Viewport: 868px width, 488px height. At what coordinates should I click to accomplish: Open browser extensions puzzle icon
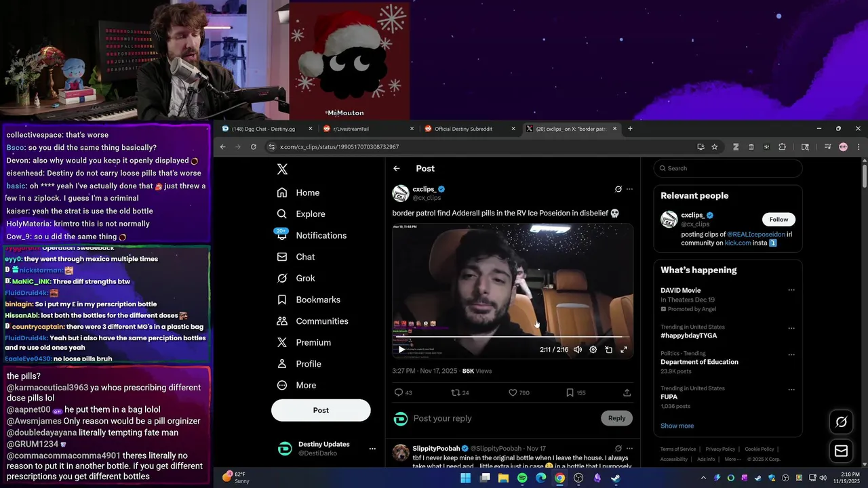pos(782,147)
